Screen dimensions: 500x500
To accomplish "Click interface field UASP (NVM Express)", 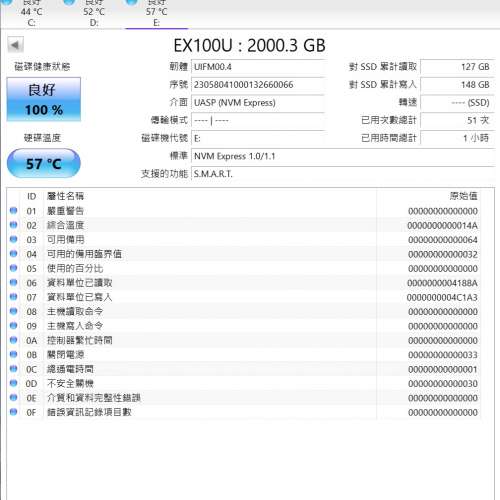I will [258, 103].
